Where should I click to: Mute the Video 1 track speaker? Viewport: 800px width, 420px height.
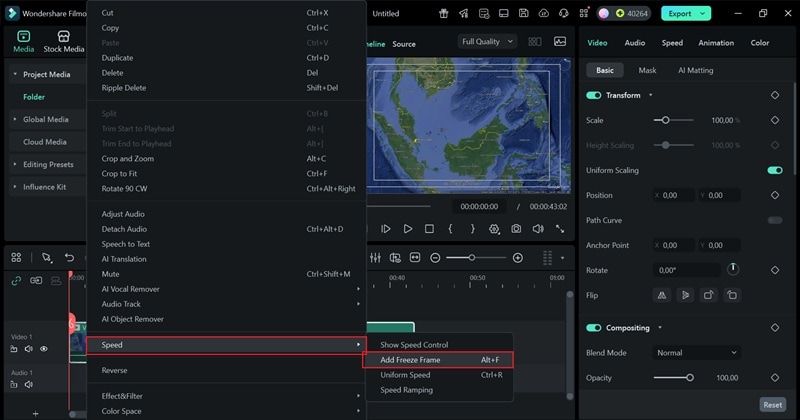pyautogui.click(x=29, y=349)
